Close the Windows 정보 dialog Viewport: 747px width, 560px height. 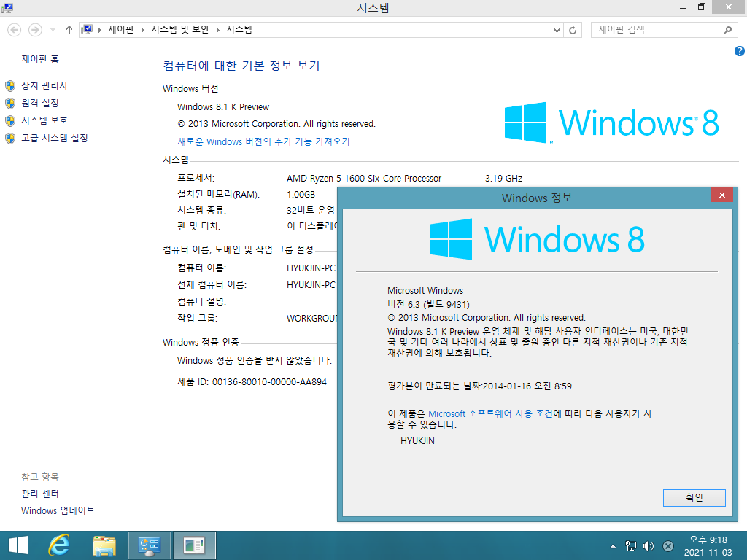pyautogui.click(x=721, y=195)
